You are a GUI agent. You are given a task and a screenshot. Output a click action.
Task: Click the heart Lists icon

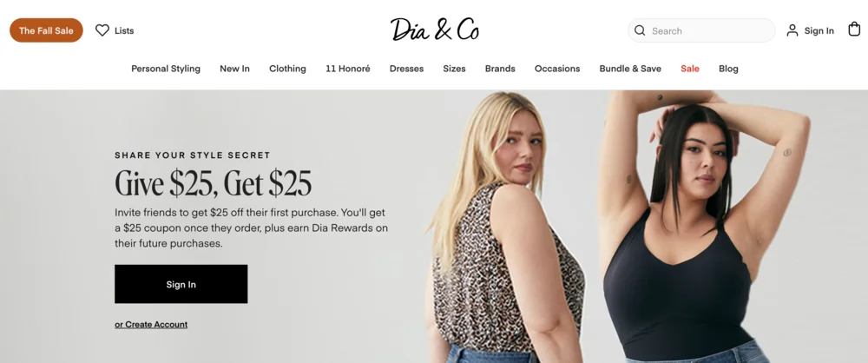tap(102, 30)
